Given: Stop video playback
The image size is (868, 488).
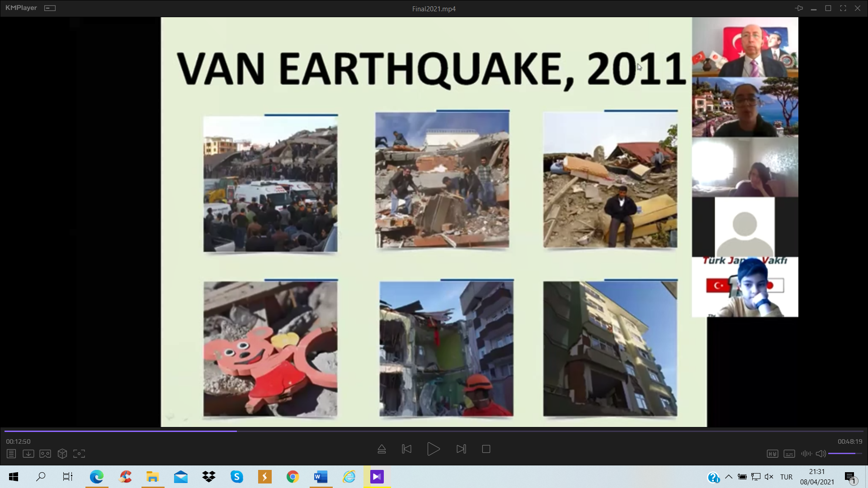Looking at the screenshot, I should tap(486, 449).
